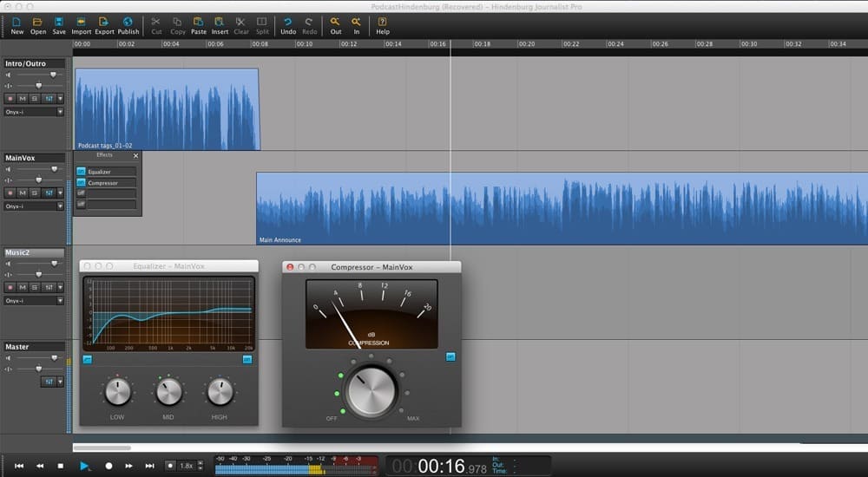Mute the MainVox track
Viewport: 868px width, 477px height.
[x=23, y=193]
